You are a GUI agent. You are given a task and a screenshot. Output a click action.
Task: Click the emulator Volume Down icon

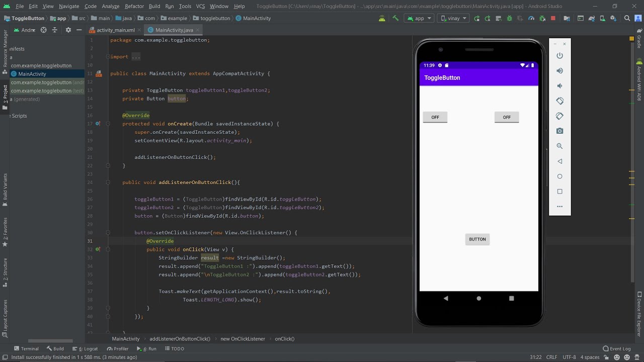click(559, 86)
